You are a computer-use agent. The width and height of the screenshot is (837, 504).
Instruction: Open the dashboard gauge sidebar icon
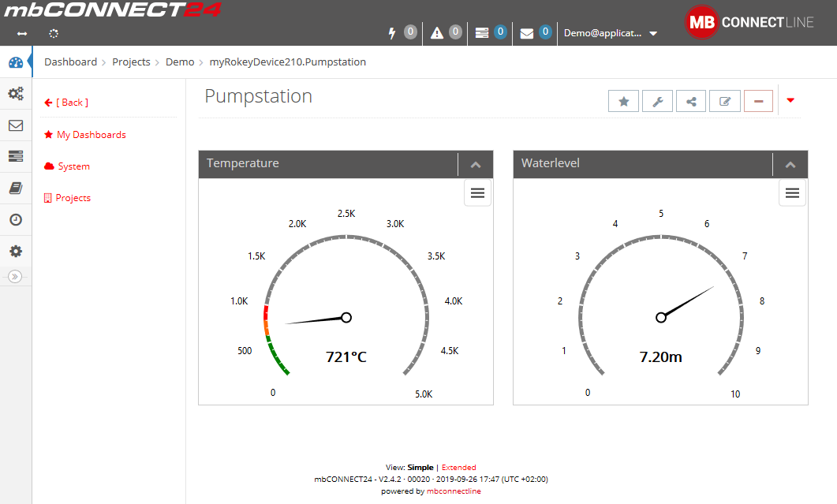point(16,62)
